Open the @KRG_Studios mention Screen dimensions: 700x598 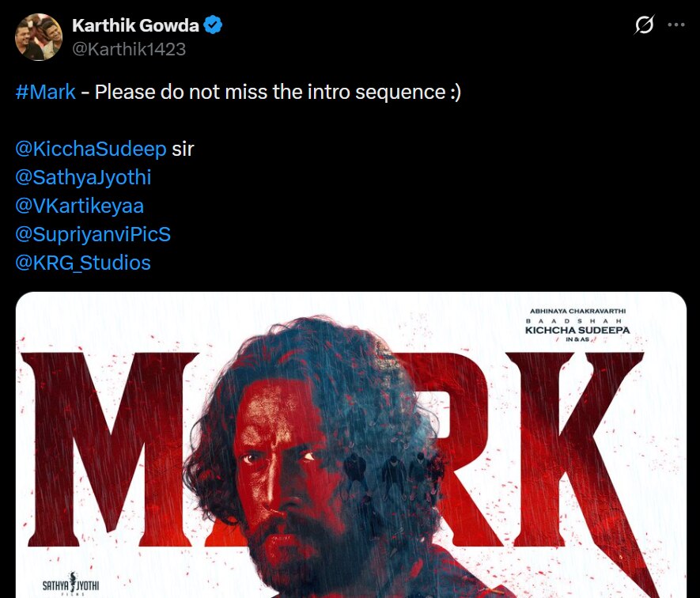(83, 263)
